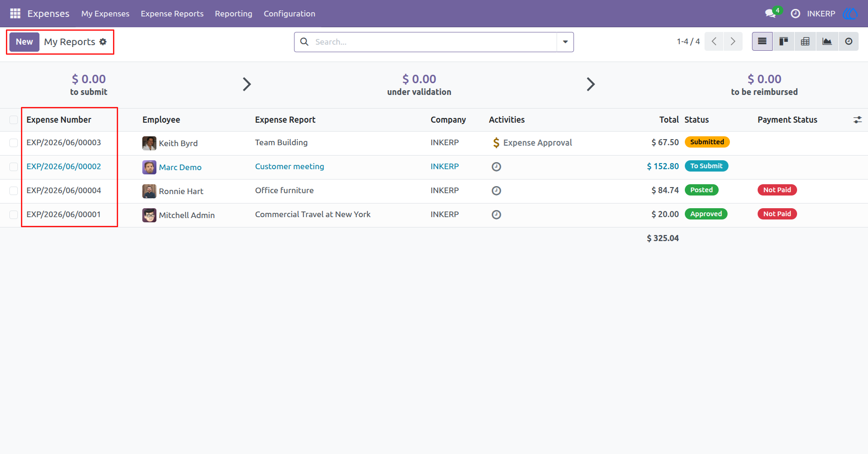Screen dimensions: 868x454
Task: Open activity clock for Commercial Travel row
Action: point(496,214)
